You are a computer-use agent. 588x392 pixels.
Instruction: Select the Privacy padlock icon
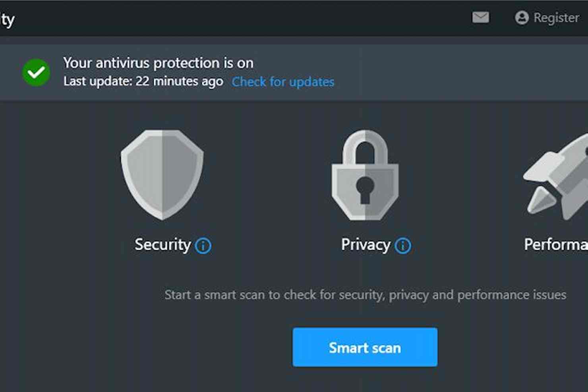(365, 175)
